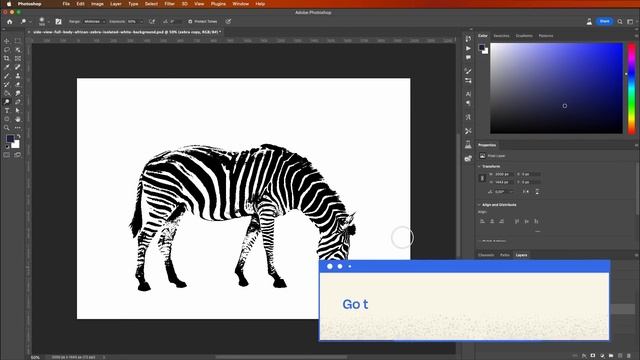This screenshot has width=640, height=360.
Task: Toggle Quick Mask mode button
Action: [x=7, y=155]
